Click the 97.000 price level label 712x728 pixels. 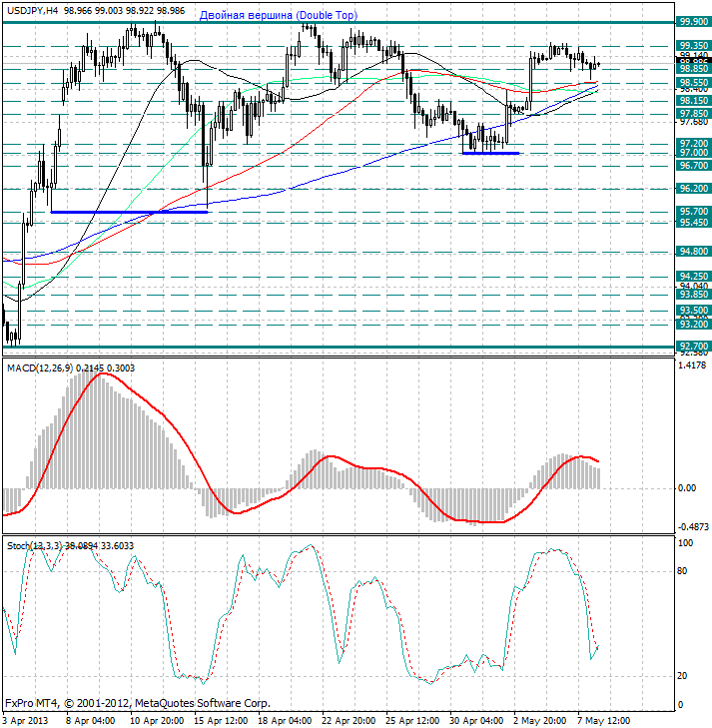click(x=694, y=153)
